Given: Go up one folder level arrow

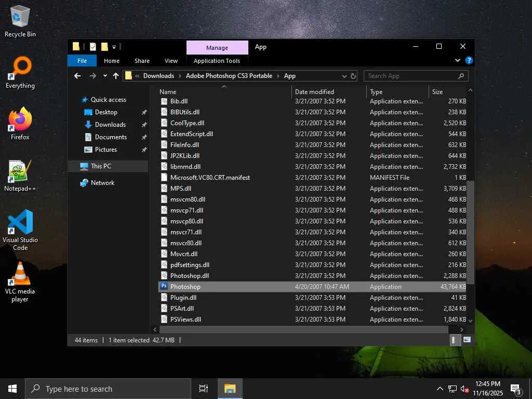Looking at the screenshot, I should (116, 76).
